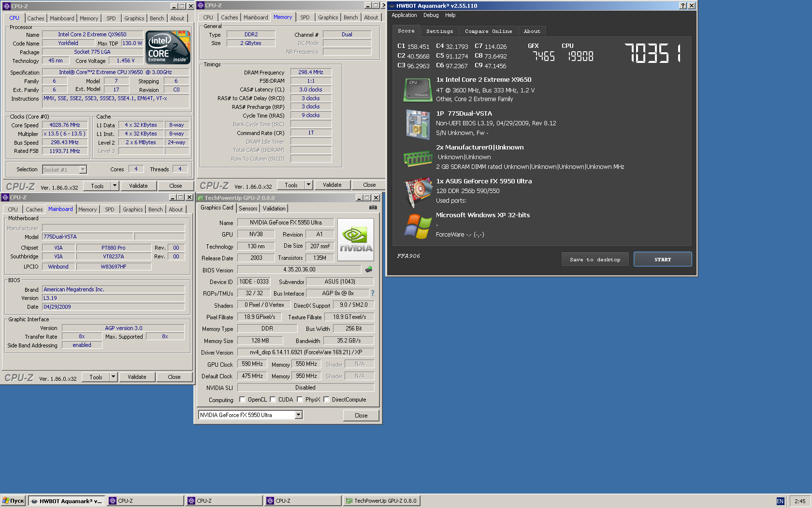The width and height of the screenshot is (812, 508).
Task: Click the NVIDIA logo in GPU-Z
Action: pyautogui.click(x=356, y=239)
